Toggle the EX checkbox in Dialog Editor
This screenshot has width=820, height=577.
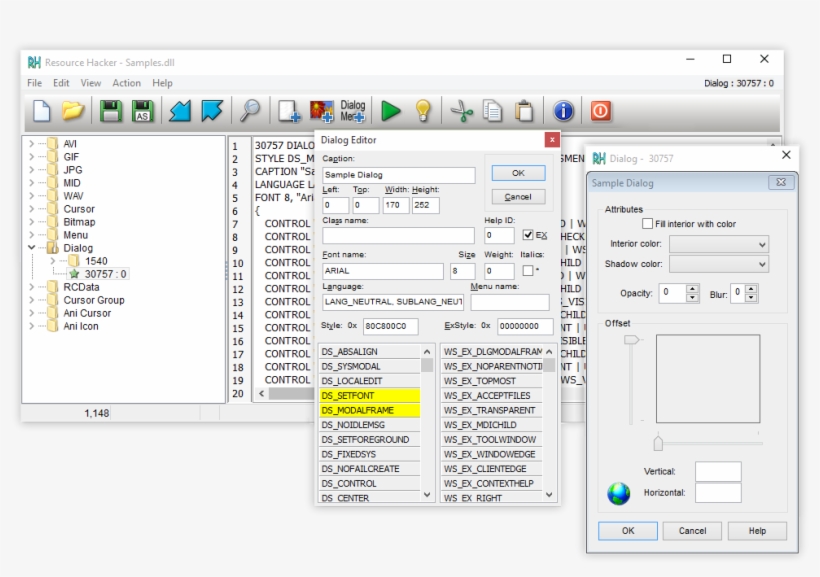[x=528, y=235]
